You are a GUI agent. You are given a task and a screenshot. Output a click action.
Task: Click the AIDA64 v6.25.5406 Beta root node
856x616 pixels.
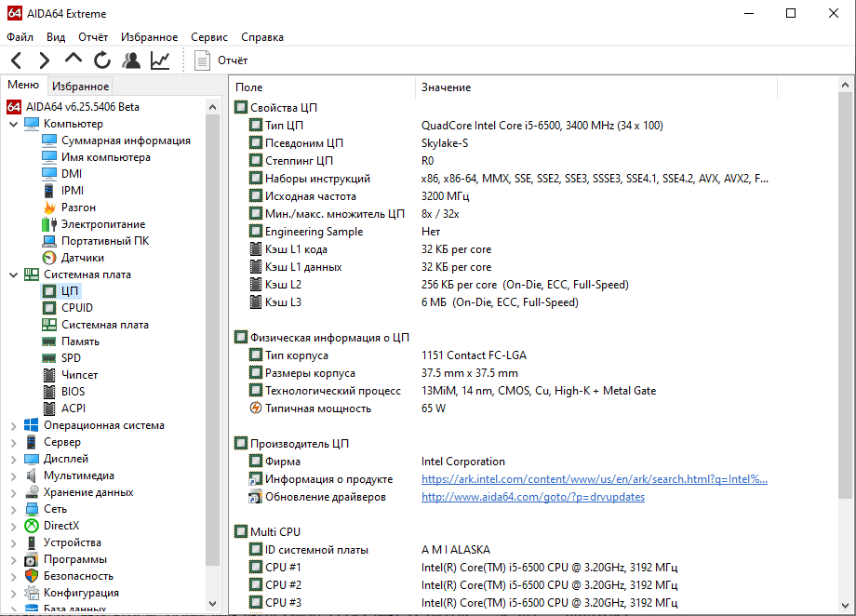[83, 107]
